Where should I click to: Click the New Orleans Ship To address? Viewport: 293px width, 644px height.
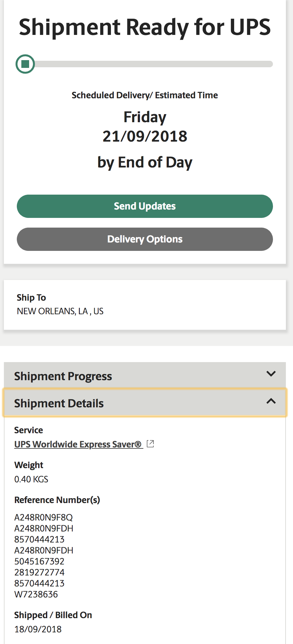(60, 311)
